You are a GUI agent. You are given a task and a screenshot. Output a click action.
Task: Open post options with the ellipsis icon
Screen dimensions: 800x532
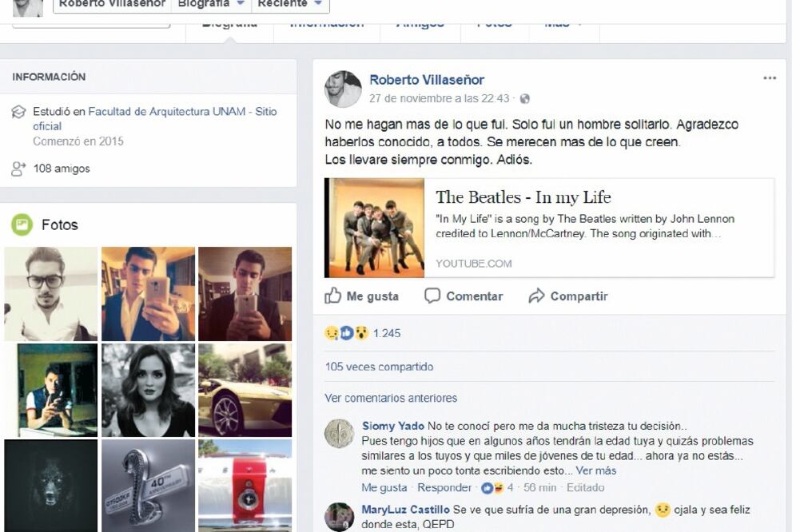pos(770,76)
